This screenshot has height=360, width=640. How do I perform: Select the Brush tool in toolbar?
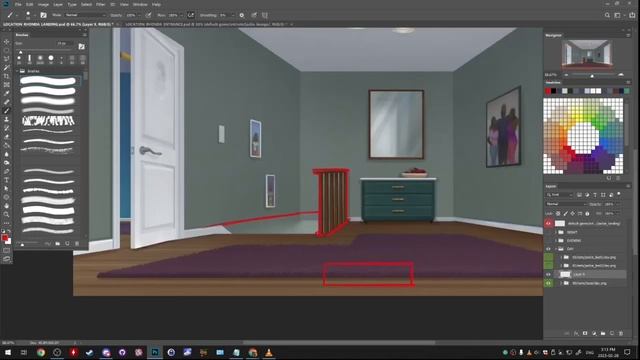(x=7, y=111)
